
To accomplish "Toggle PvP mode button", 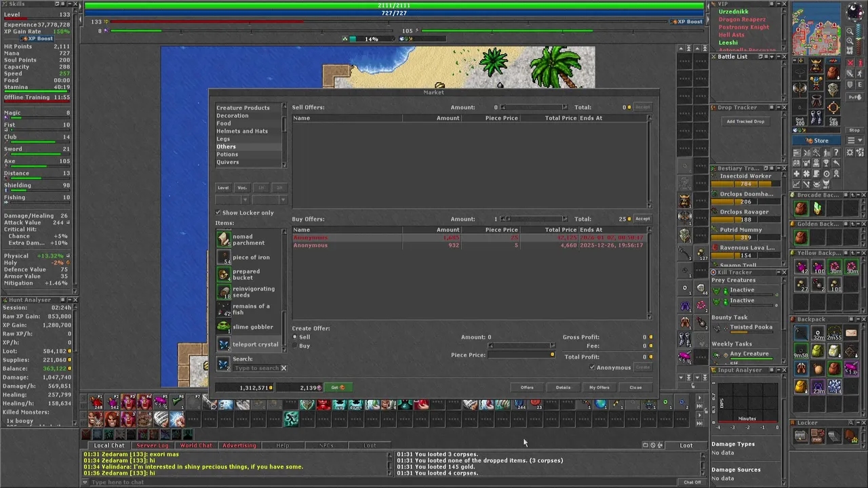I will [854, 97].
